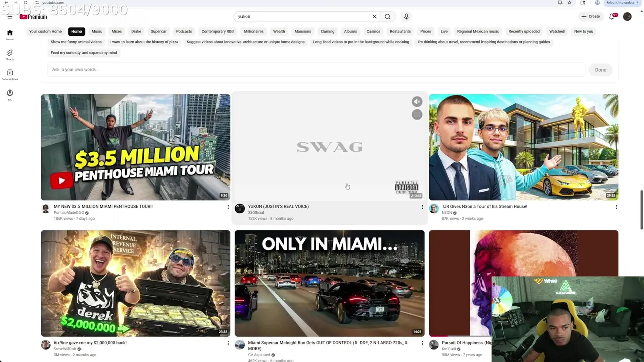Viewport: 644px width, 362px height.
Task: Open GV Aspirated channel avatar
Action: (x=239, y=345)
